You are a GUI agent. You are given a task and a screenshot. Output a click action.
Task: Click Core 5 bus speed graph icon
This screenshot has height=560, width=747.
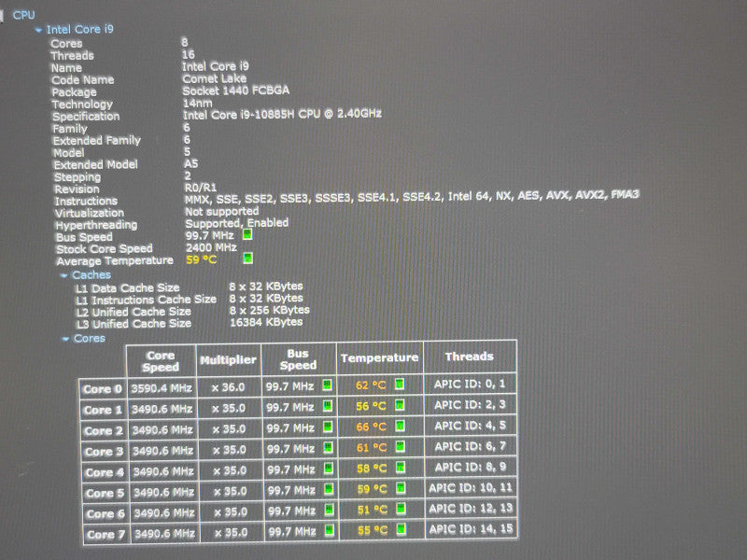[x=330, y=489]
